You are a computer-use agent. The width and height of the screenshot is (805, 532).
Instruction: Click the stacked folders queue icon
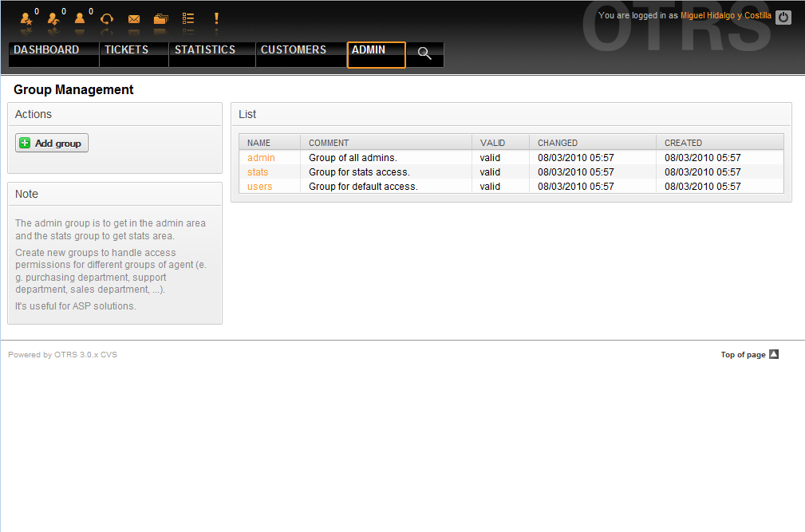160,19
